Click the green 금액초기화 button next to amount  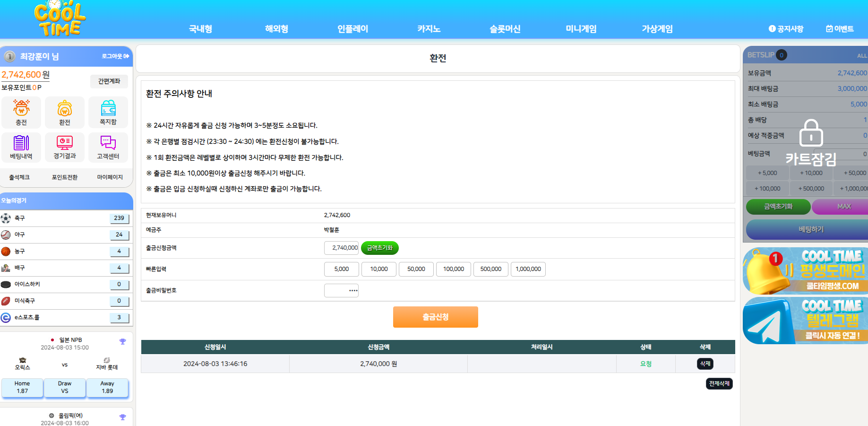(380, 248)
